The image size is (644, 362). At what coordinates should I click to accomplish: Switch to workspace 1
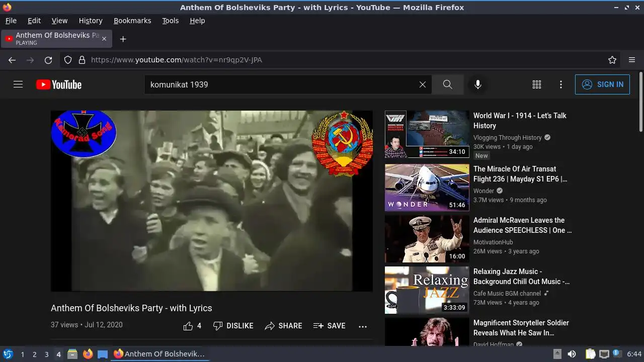[22, 354]
